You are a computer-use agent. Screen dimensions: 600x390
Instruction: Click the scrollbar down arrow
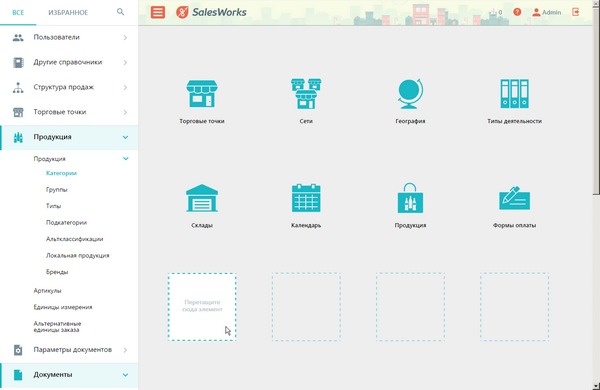(x=596, y=386)
